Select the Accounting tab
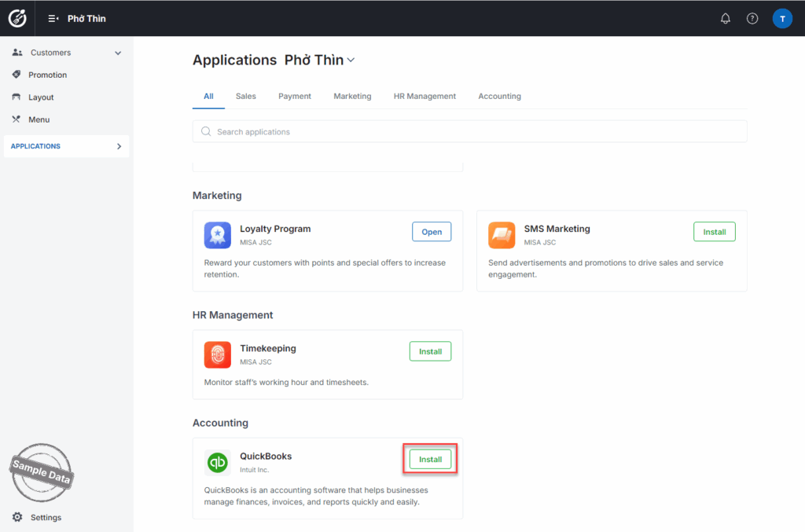The image size is (805, 532). 499,96
